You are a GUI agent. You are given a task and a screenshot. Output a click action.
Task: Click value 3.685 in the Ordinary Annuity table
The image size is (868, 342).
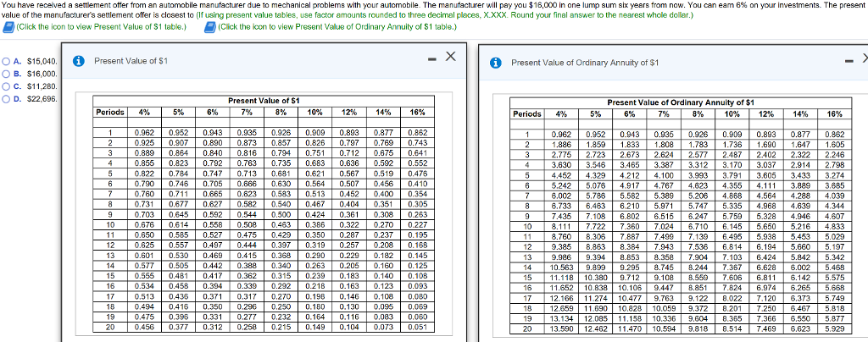point(835,186)
